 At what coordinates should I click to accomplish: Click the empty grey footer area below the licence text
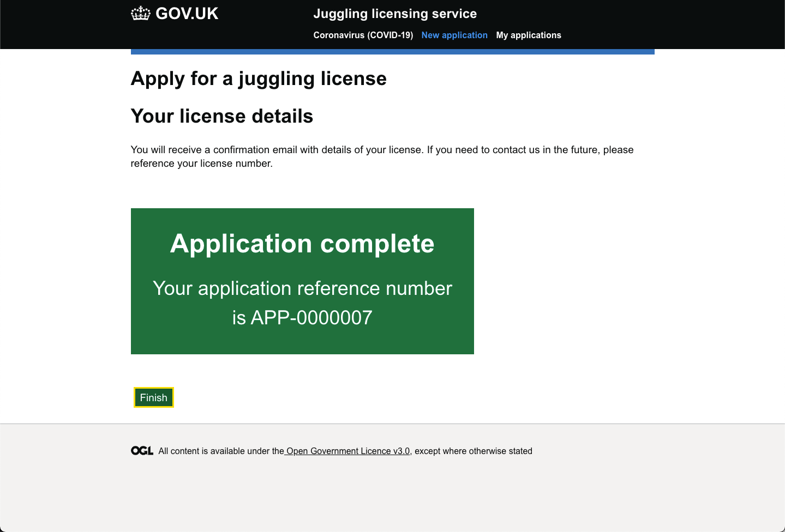pyautogui.click(x=392, y=496)
